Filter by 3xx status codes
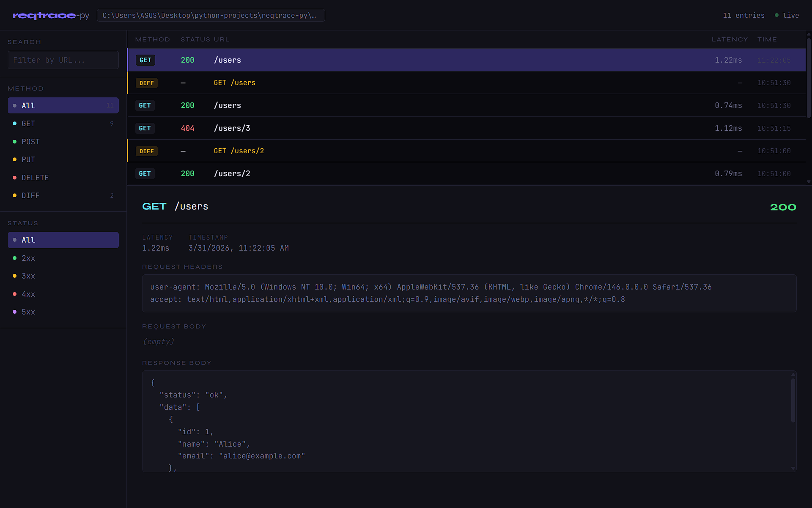The width and height of the screenshot is (812, 508). pos(63,276)
